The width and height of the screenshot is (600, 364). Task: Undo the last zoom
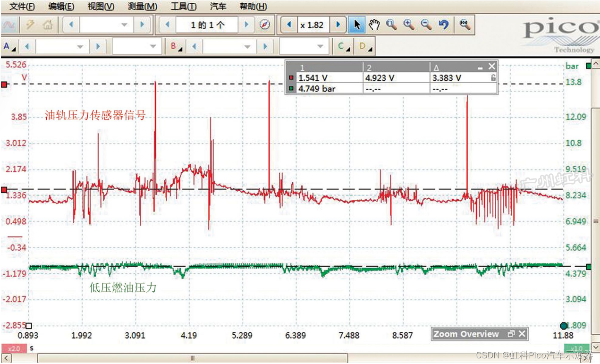coord(443,25)
